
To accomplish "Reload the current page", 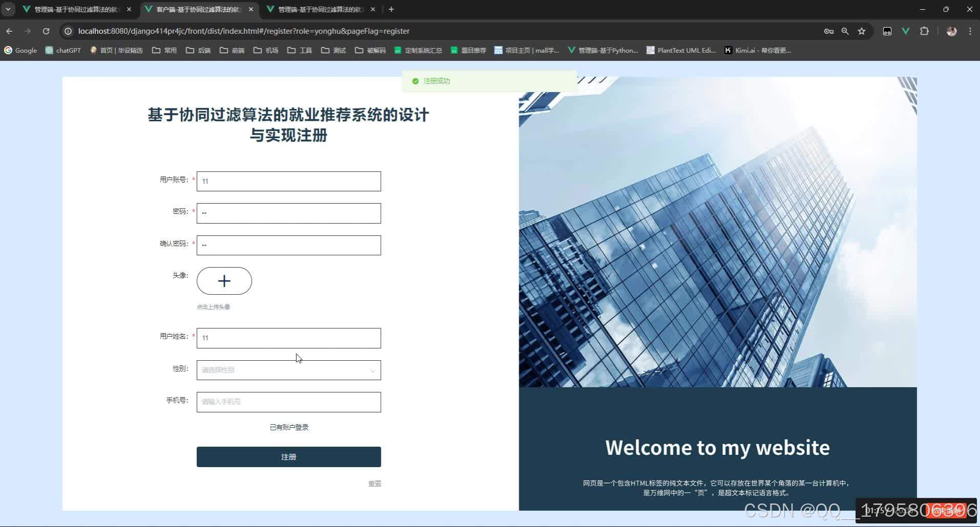I will [46, 31].
